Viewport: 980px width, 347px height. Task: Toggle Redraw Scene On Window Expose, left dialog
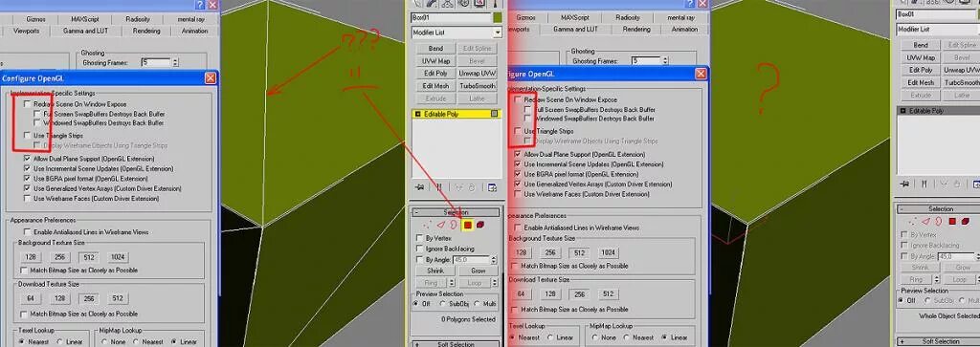coord(27,104)
